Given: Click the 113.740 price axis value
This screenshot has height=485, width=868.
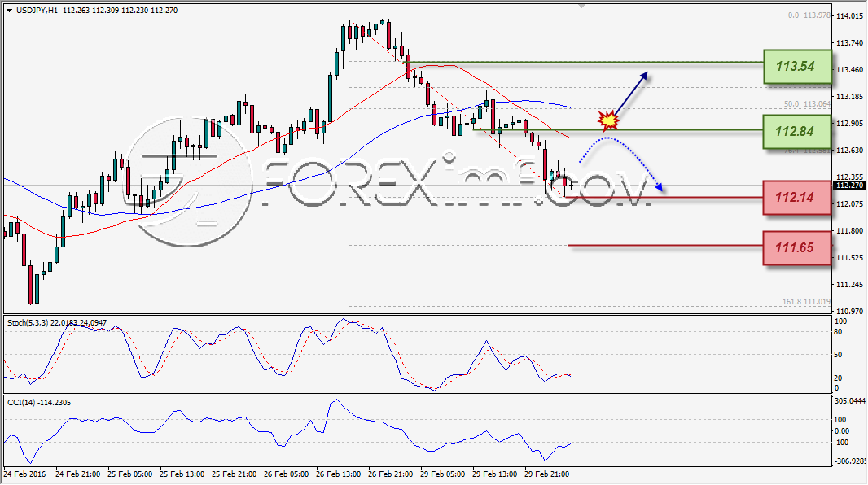Looking at the screenshot, I should tap(850, 42).
